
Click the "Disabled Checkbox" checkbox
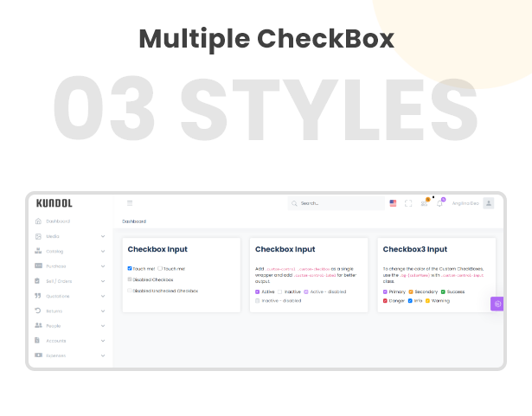pos(130,279)
